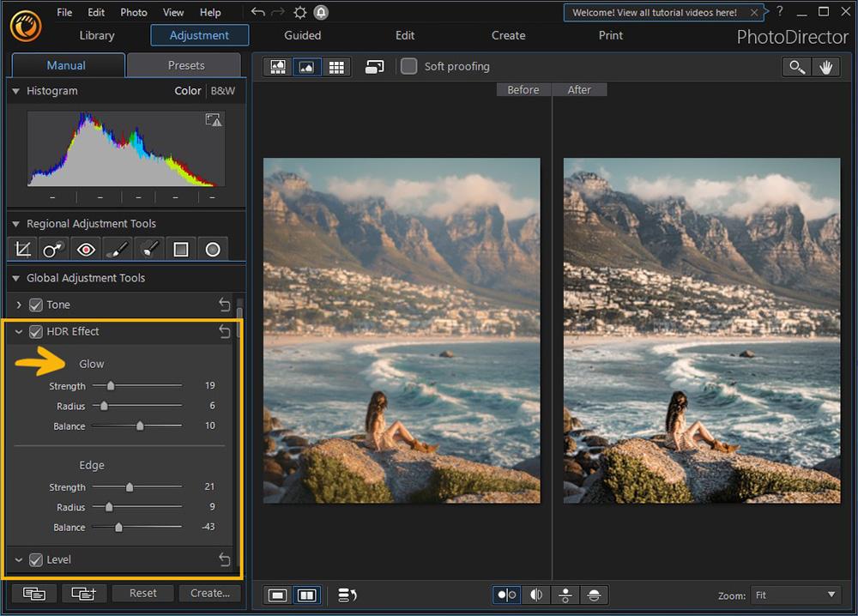
Task: Select the Crop and Straighten tool
Action: [21, 249]
